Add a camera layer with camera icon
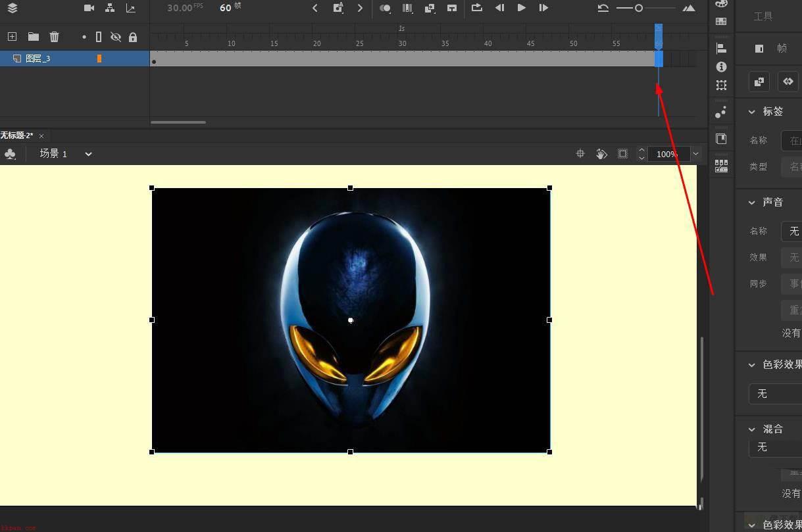This screenshot has height=532, width=802. (89, 8)
